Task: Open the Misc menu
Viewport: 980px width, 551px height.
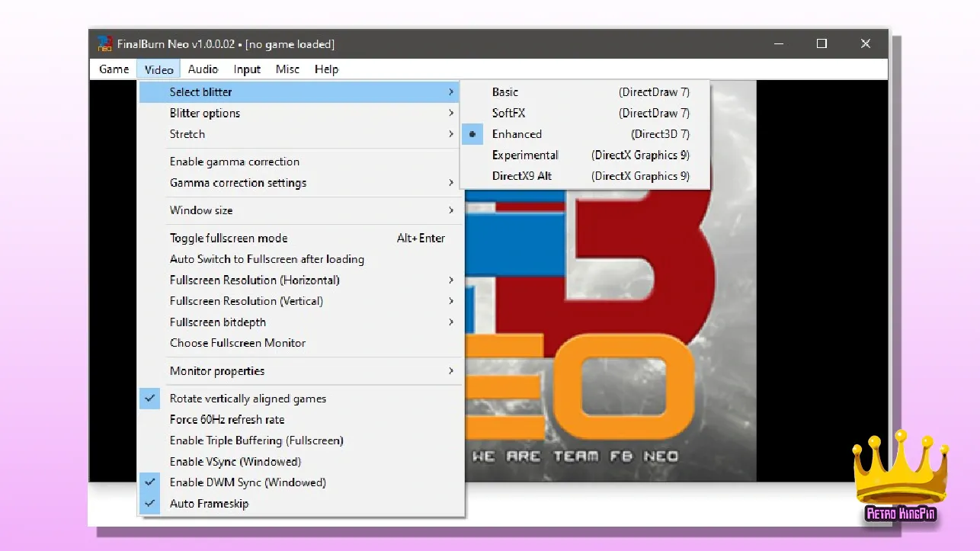Action: [288, 69]
